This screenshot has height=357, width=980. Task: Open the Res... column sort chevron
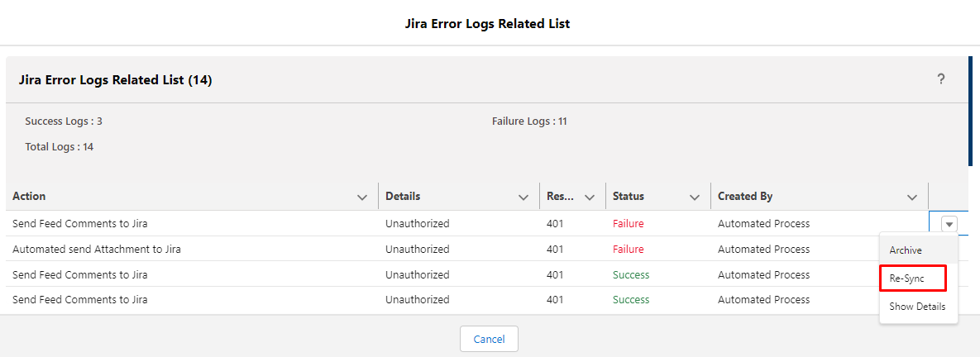click(x=589, y=198)
